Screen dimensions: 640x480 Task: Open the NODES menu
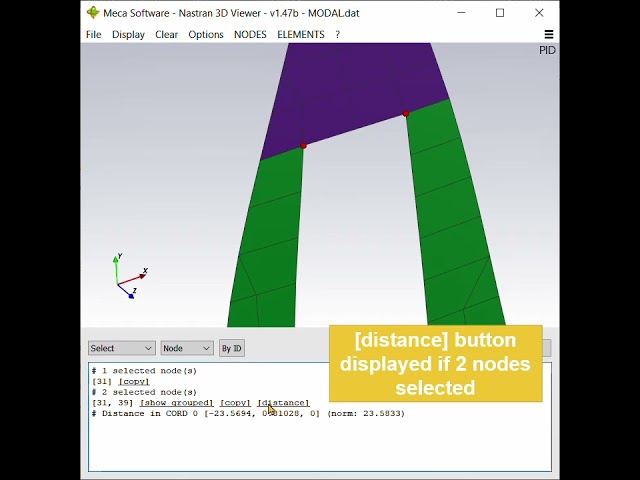(250, 35)
